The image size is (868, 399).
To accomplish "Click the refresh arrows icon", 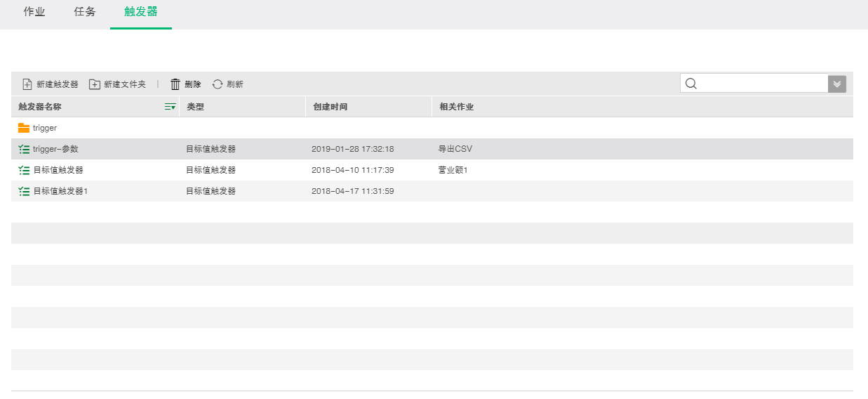I will (218, 84).
